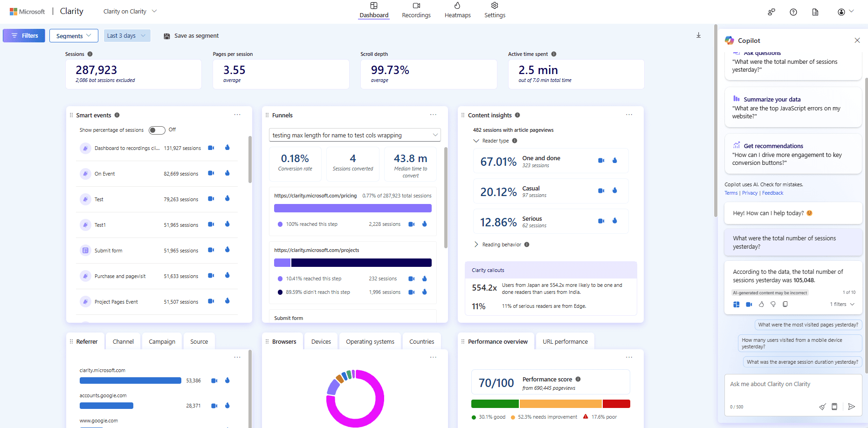Click the Smart events card scrollbar
The image size is (868, 428).
250,159
